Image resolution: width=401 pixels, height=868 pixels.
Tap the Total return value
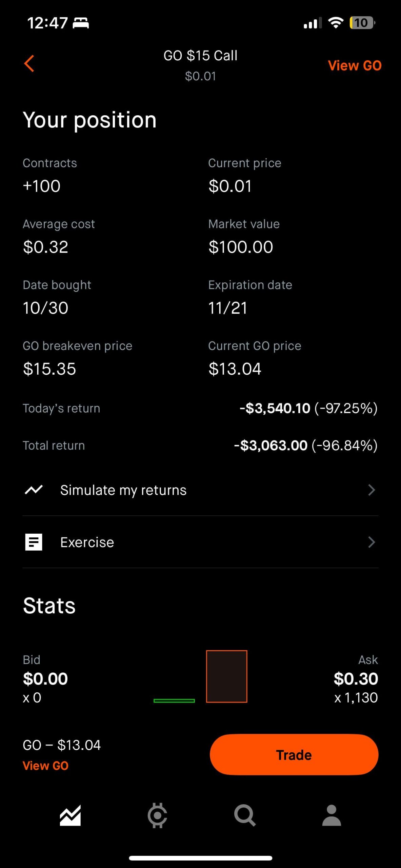(x=305, y=446)
